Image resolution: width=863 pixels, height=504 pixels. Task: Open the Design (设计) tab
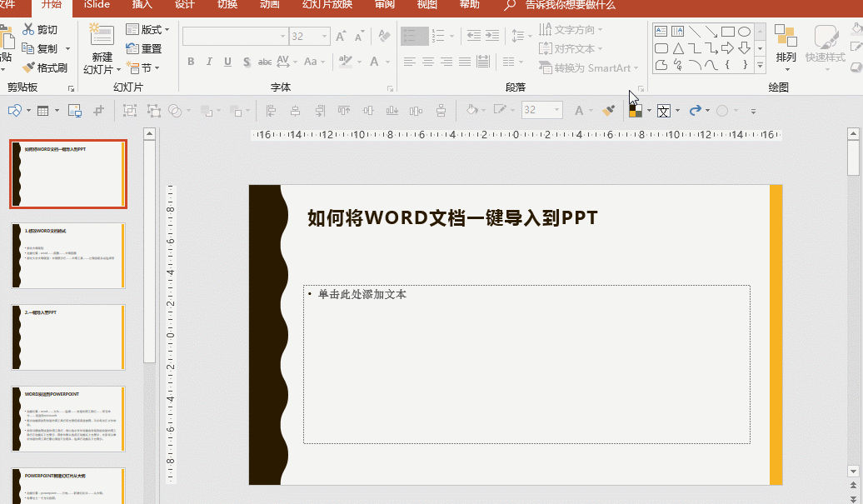pyautogui.click(x=184, y=5)
